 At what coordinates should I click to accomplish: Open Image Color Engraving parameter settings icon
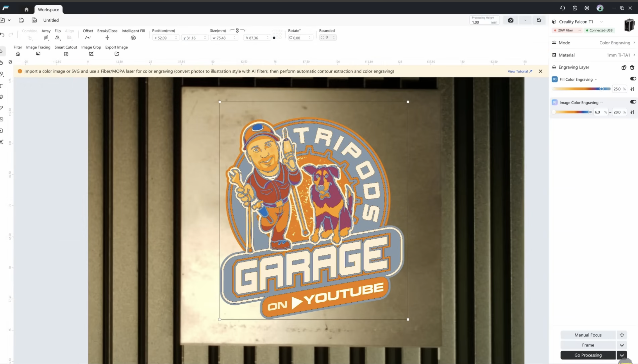point(632,112)
